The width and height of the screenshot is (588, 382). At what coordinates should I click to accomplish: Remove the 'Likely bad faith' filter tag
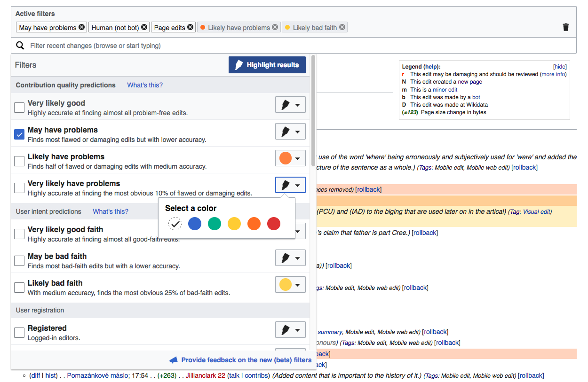coord(342,27)
